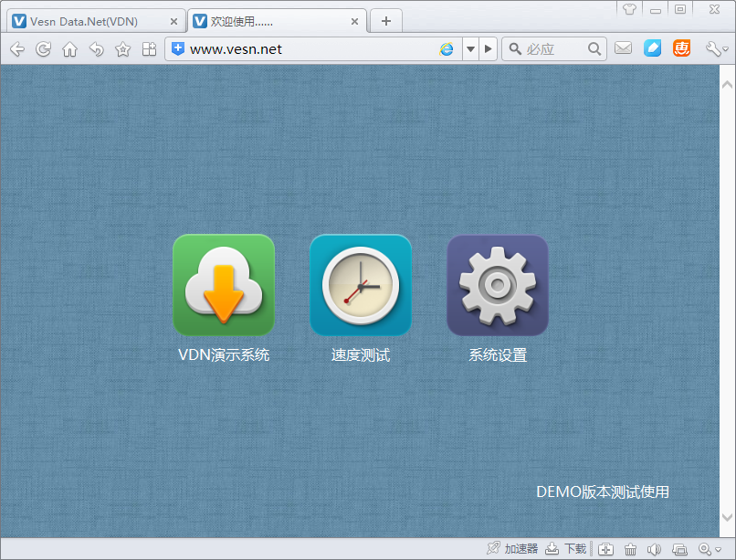Reload the page with the refresh icon
This screenshot has width=736, height=560.
point(43,49)
